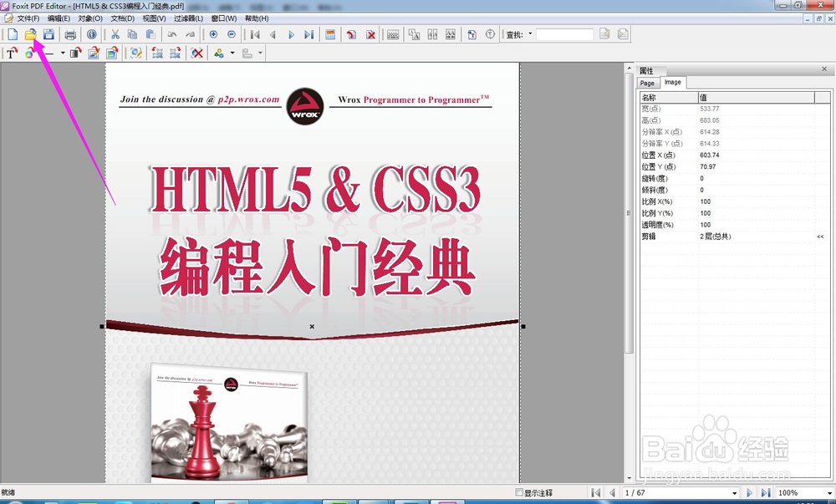Jump to last page in status bar
This screenshot has height=504, width=836.
click(766, 493)
